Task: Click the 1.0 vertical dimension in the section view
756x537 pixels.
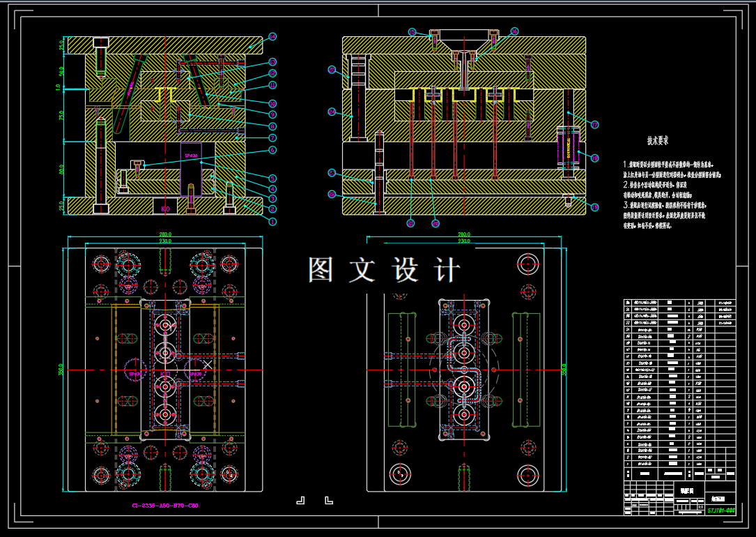Action: point(58,87)
